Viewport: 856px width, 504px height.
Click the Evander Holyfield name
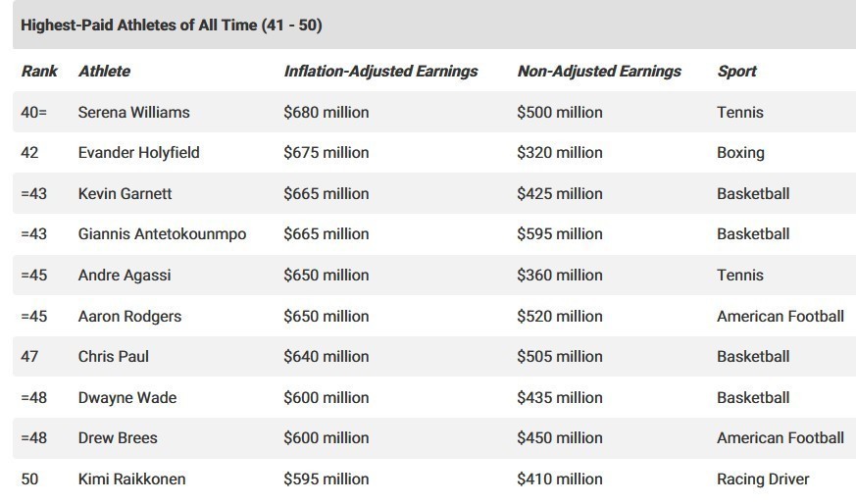coord(138,153)
